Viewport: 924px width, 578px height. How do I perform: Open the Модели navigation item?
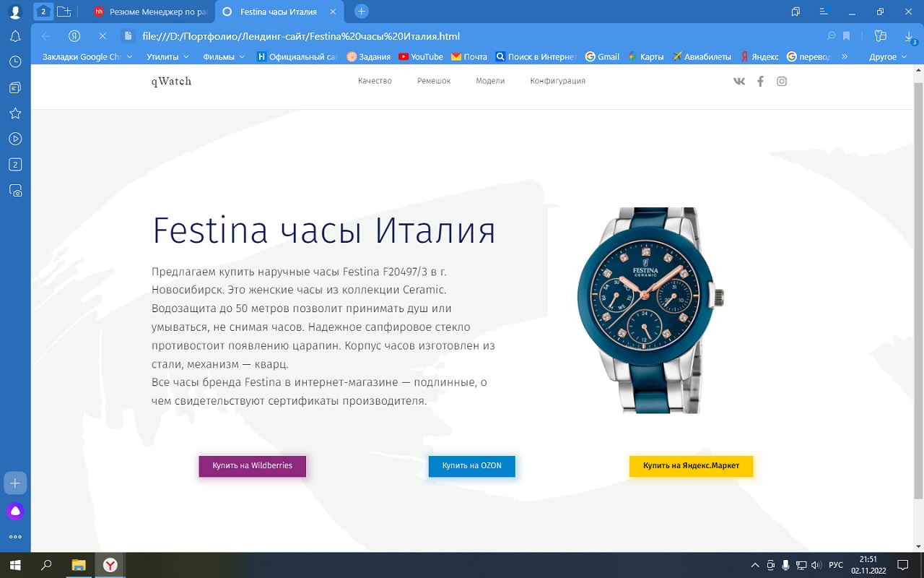point(490,81)
